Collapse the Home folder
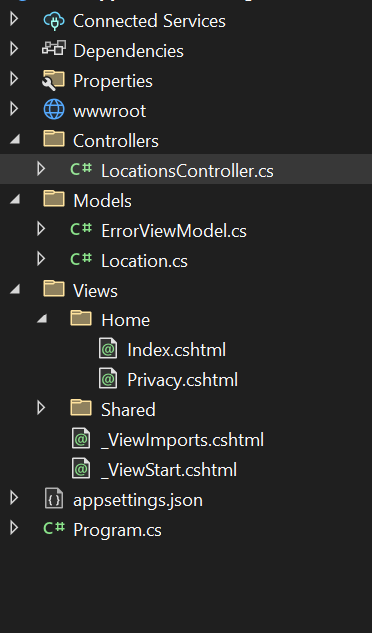Image resolution: width=372 pixels, height=633 pixels. 42,319
